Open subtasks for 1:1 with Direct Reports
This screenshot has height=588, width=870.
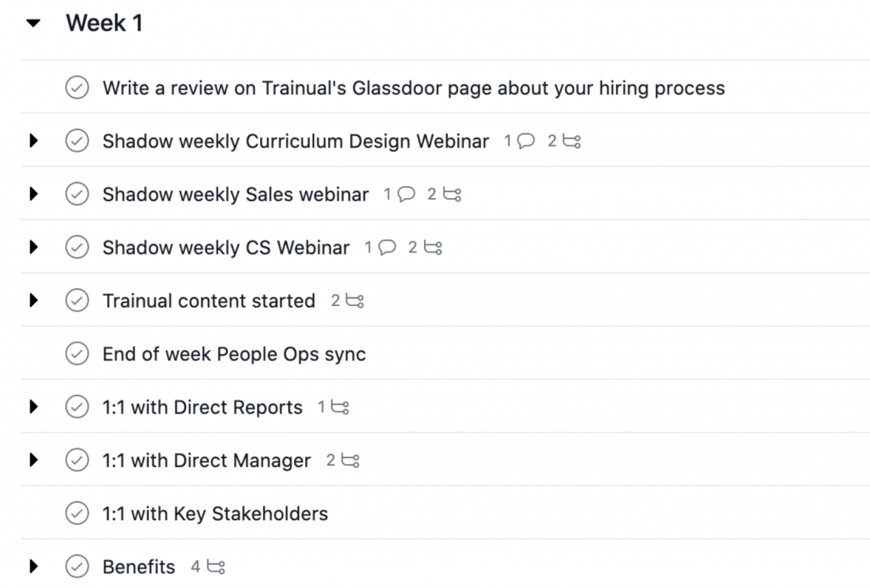pyautogui.click(x=339, y=407)
